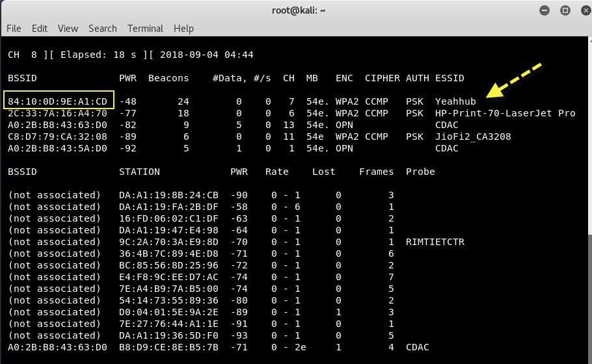Viewport: 592px width, 364px height.
Task: Click station D0:04:01:5E:9A:2E
Action: click(168, 312)
